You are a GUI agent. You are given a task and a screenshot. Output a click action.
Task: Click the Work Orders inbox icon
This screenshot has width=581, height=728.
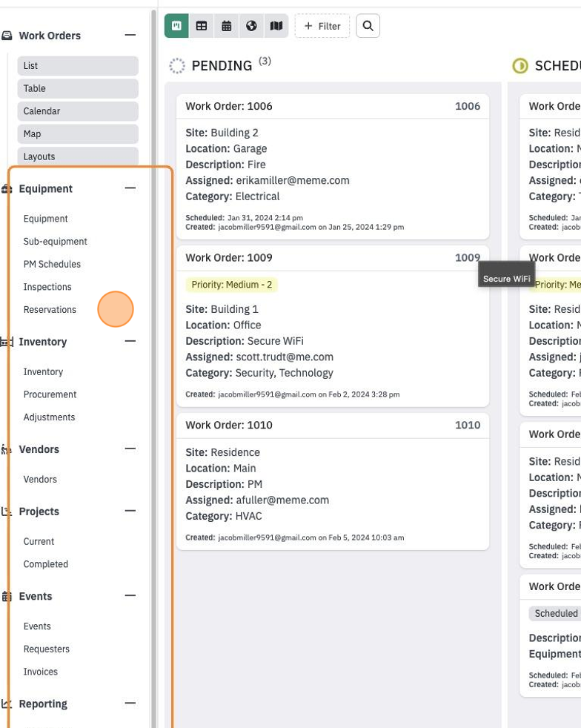7,36
